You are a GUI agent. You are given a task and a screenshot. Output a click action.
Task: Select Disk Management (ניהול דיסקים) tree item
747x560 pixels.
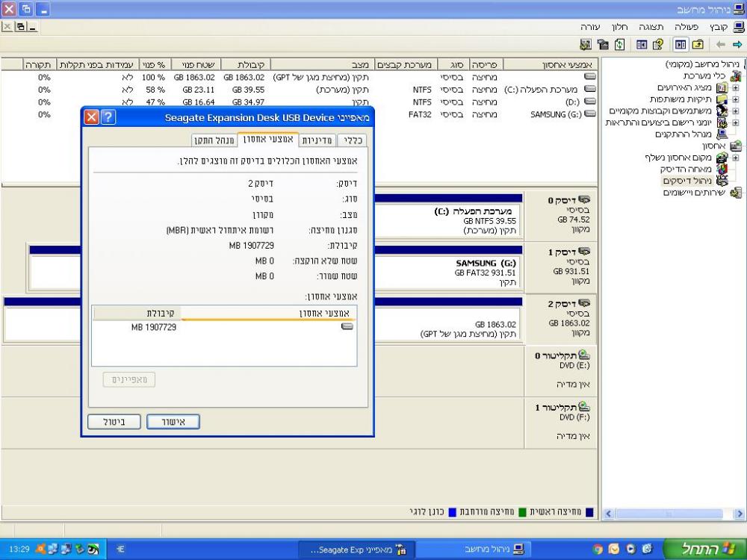click(x=687, y=181)
